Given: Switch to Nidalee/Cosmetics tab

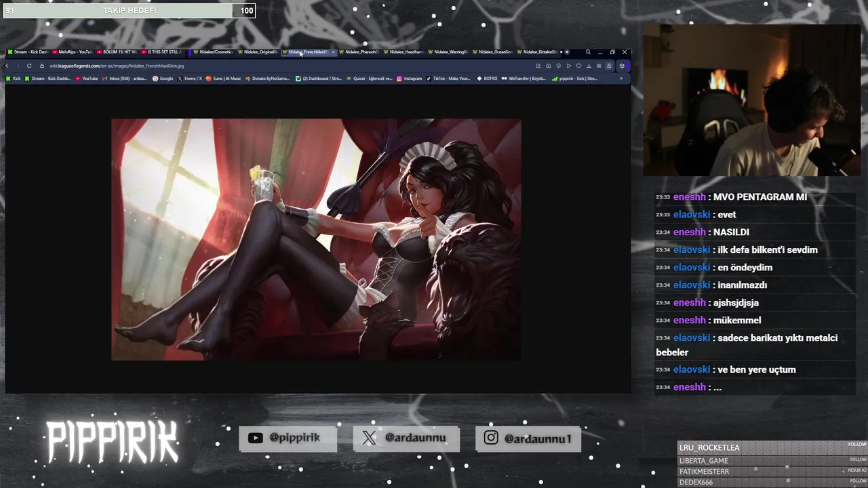Looking at the screenshot, I should pos(212,52).
